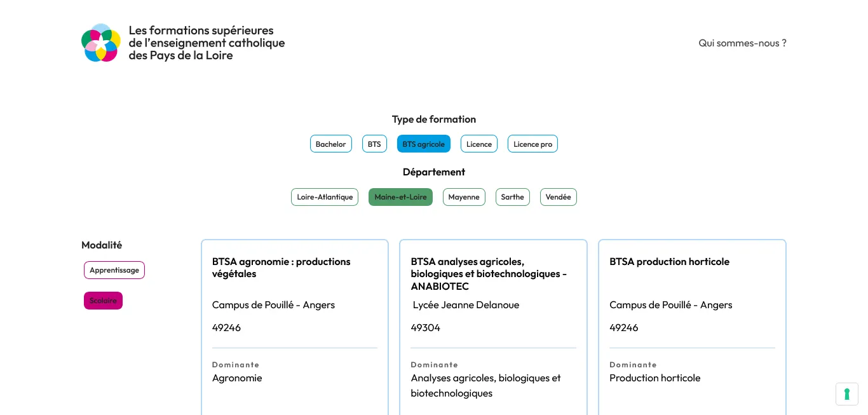Filter by Mayenne department

[x=464, y=197]
